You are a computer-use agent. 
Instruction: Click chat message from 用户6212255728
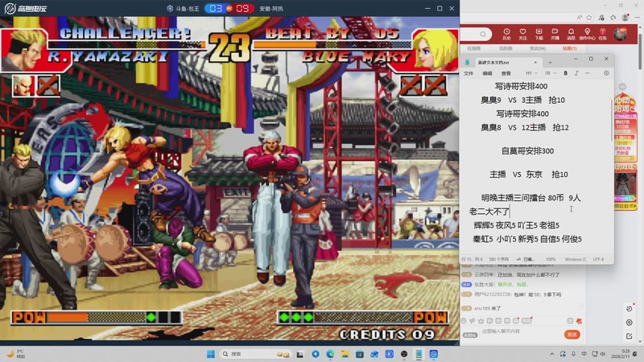(513, 294)
